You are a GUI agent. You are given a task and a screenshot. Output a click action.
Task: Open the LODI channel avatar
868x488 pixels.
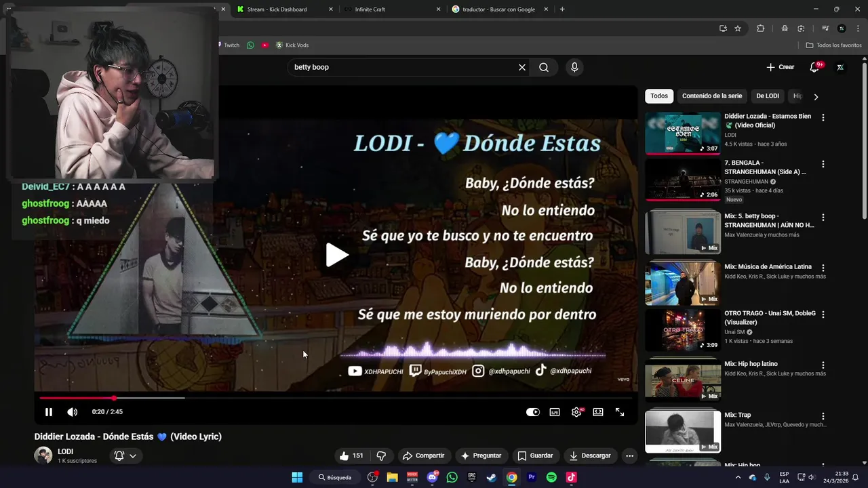(x=43, y=455)
